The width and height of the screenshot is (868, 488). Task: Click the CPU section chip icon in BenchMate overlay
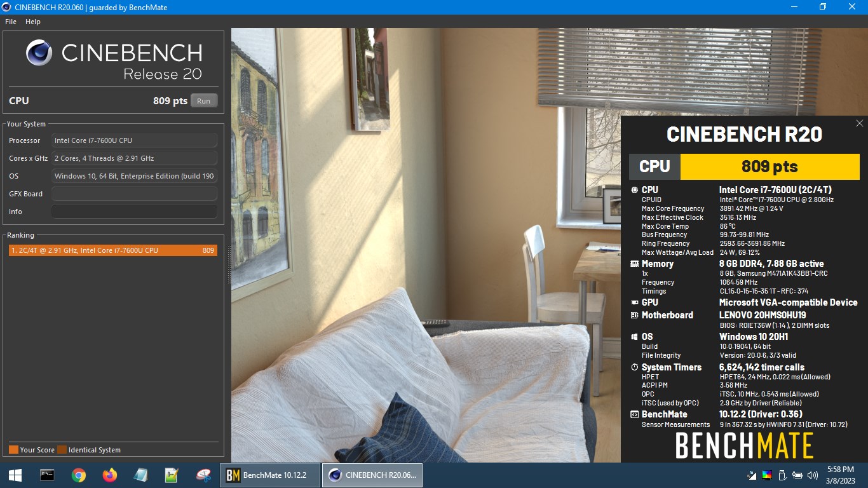point(634,190)
